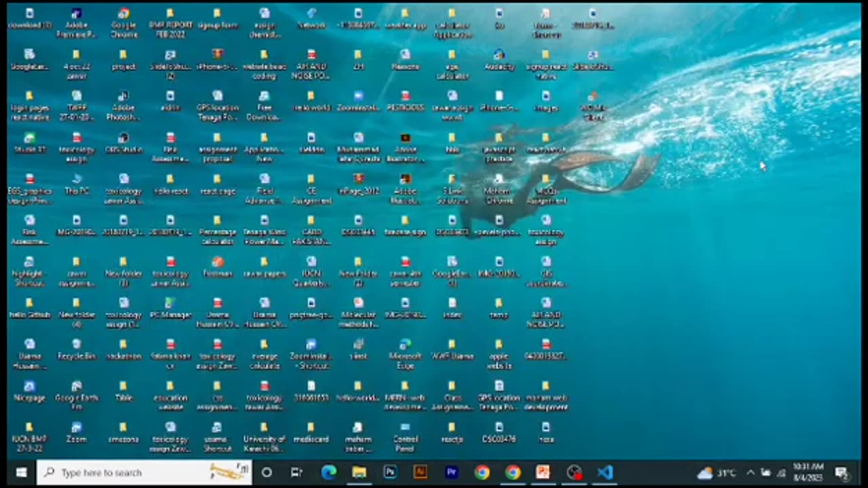Select the website basic coding folder
Viewport: 868px width, 488px height.
pyautogui.click(x=264, y=64)
